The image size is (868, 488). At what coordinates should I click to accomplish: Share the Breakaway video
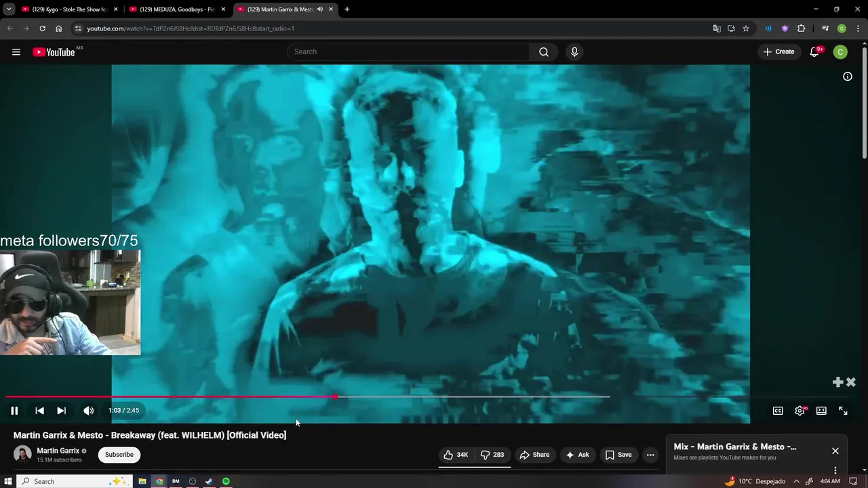534,455
